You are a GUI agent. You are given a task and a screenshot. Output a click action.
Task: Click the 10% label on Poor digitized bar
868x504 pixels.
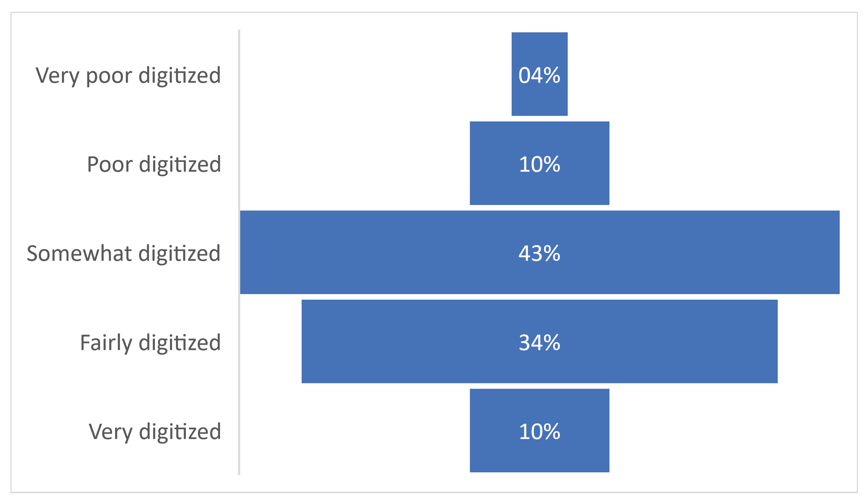pyautogui.click(x=539, y=164)
